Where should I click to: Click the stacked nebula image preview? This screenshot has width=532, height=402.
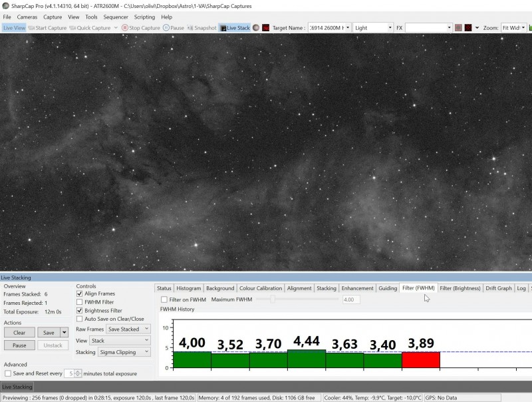tap(266, 152)
